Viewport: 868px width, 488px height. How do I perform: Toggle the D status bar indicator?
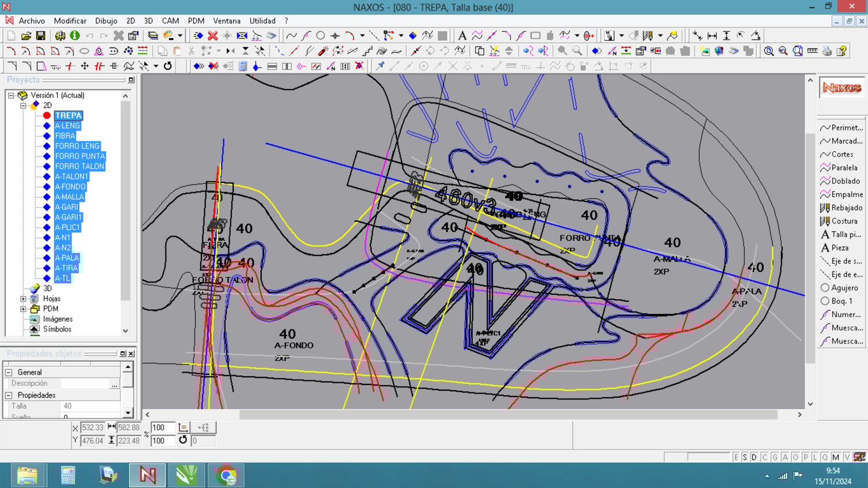coord(754,457)
